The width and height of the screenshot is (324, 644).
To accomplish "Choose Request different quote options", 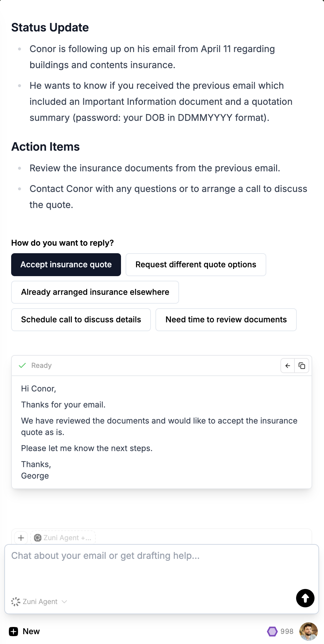I will [x=196, y=264].
